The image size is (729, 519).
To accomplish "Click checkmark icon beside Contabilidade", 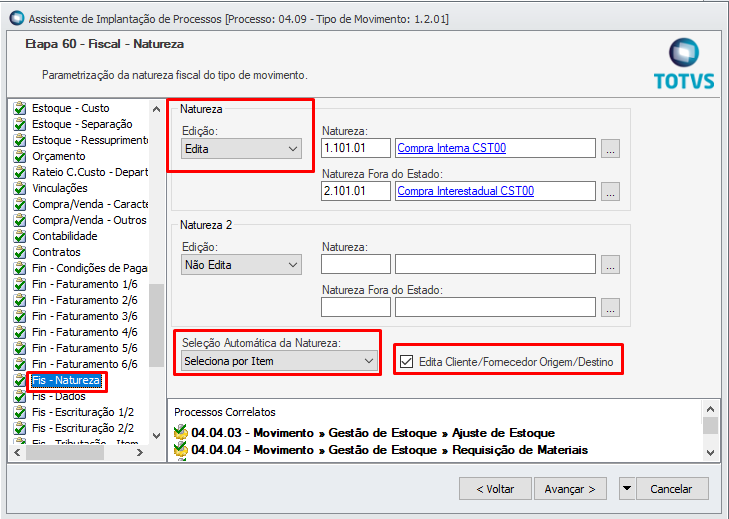I will click(20, 236).
